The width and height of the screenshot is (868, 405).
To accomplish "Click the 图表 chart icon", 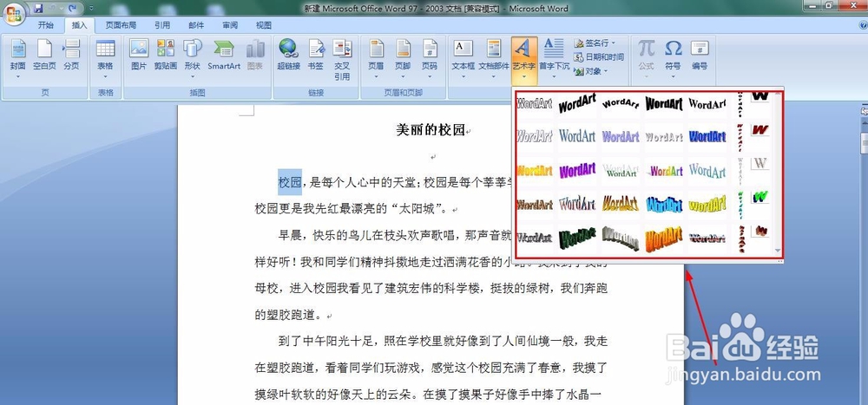I will [x=255, y=56].
